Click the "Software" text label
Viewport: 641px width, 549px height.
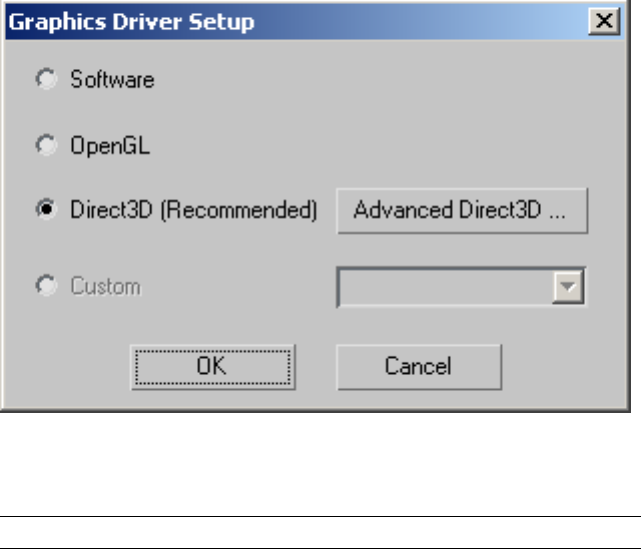112,79
